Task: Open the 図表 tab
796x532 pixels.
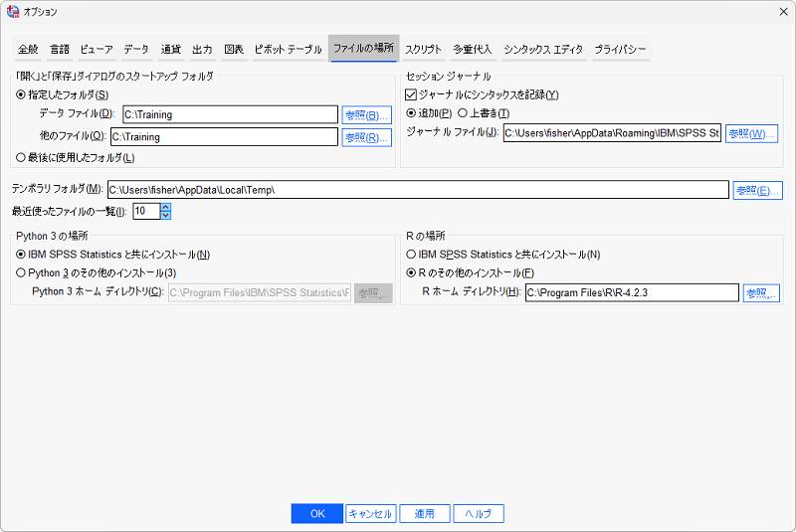Action: (234, 49)
